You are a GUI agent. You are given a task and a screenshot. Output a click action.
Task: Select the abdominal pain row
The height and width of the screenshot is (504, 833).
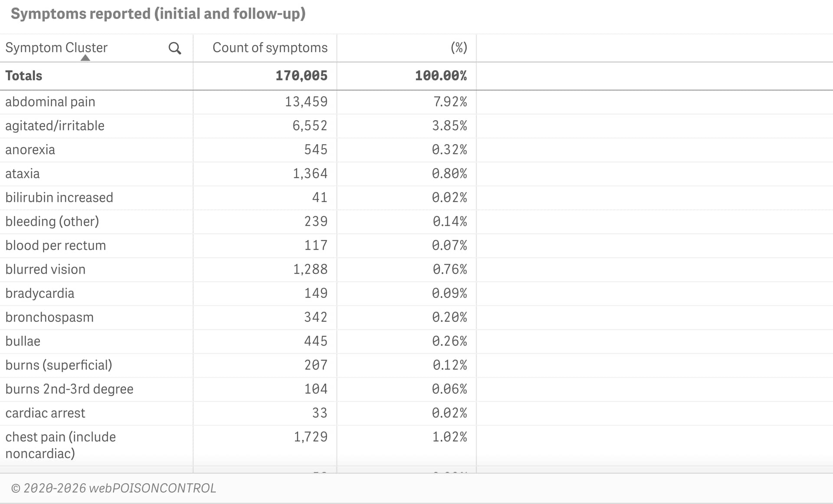tap(50, 102)
